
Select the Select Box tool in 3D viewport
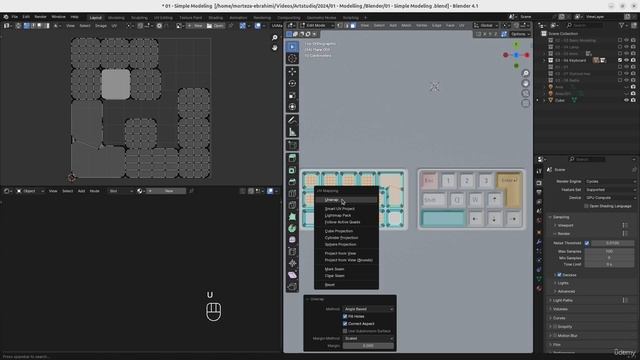(x=292, y=47)
